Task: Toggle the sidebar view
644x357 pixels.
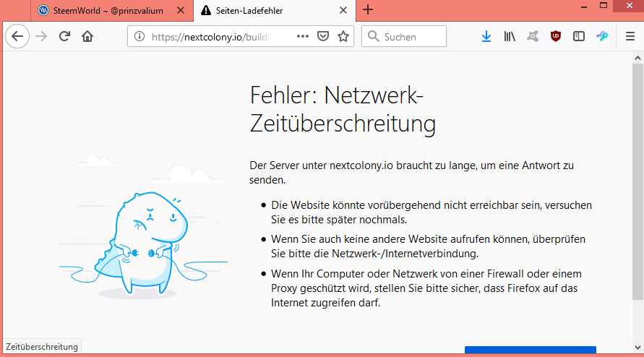Action: (x=579, y=36)
